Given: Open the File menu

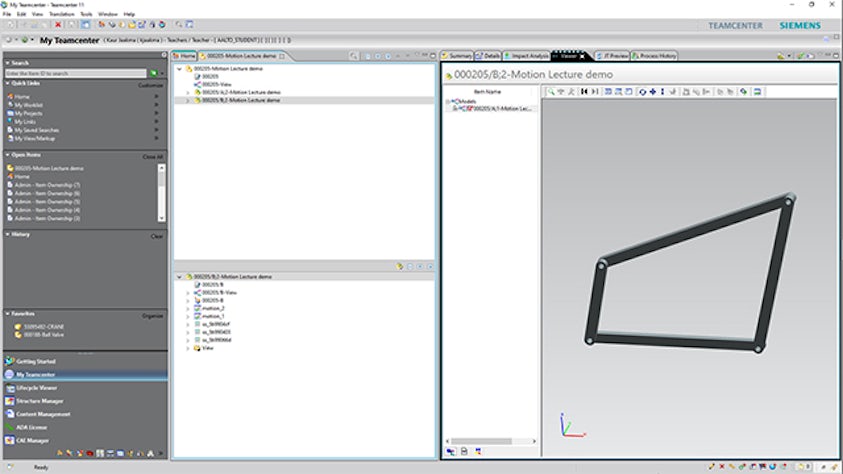Looking at the screenshot, I should 6,14.
